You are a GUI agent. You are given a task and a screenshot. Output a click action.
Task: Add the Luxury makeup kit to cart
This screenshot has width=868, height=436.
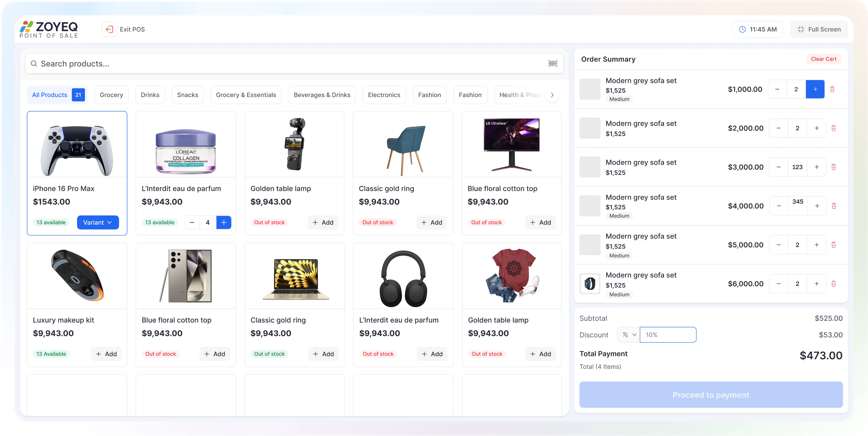(106, 354)
